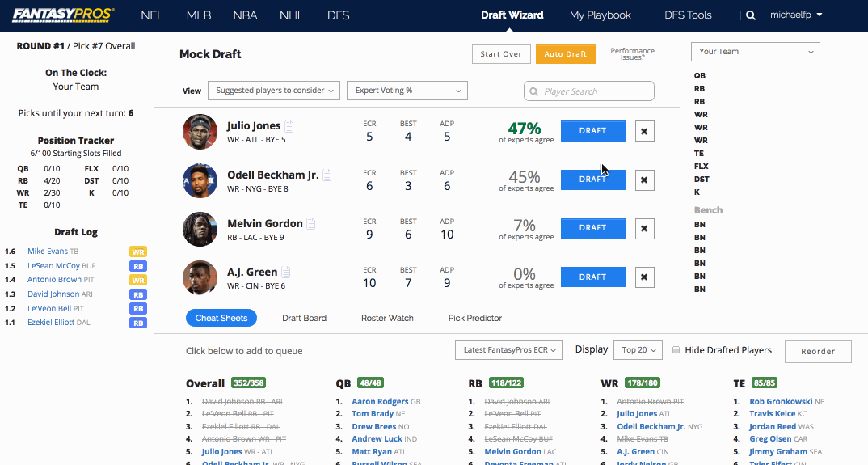Queue Melvin Gordon from RB cheat sheet

pos(512,451)
